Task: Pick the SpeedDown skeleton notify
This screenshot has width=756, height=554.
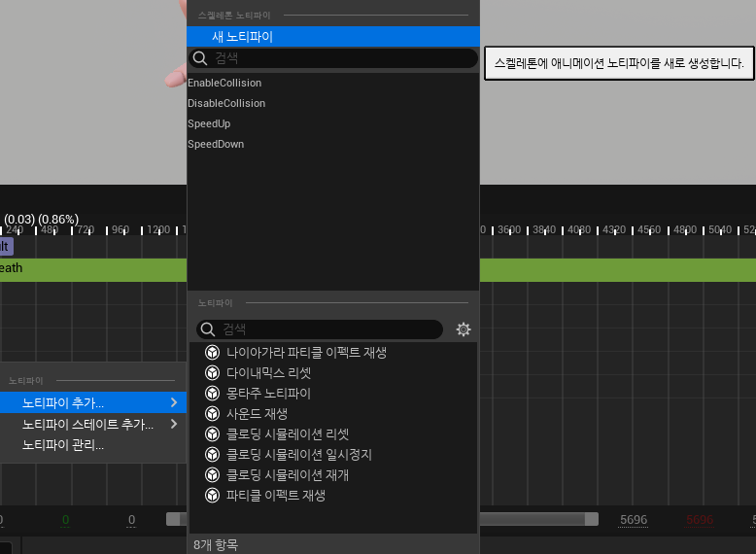Action: coord(216,144)
